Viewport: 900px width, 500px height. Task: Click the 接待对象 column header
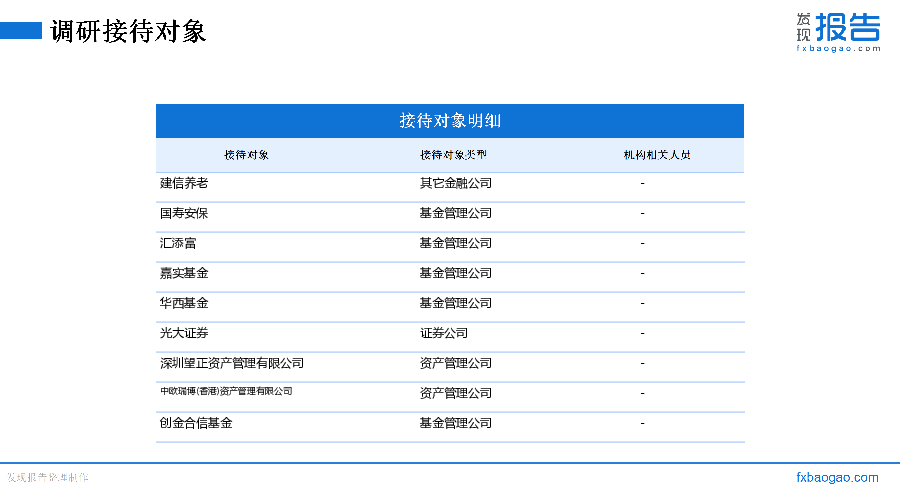click(246, 155)
